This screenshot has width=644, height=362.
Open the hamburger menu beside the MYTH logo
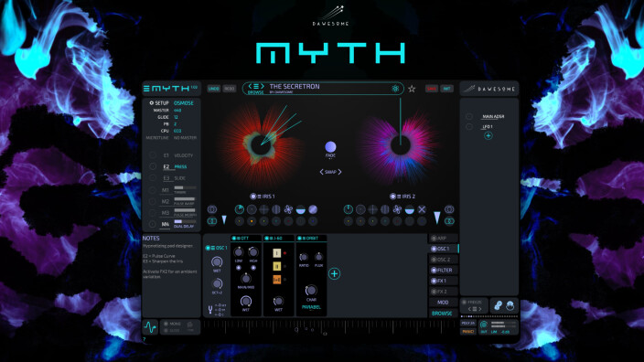(146, 89)
